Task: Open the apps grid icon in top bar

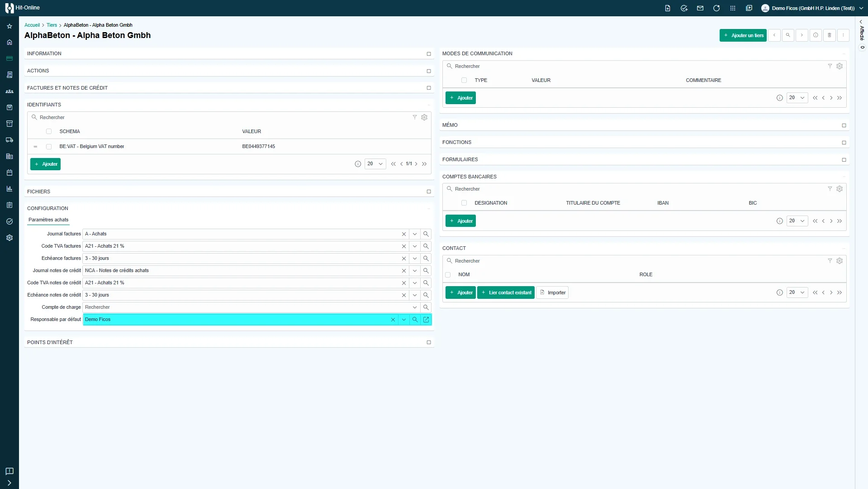Action: pos(733,8)
